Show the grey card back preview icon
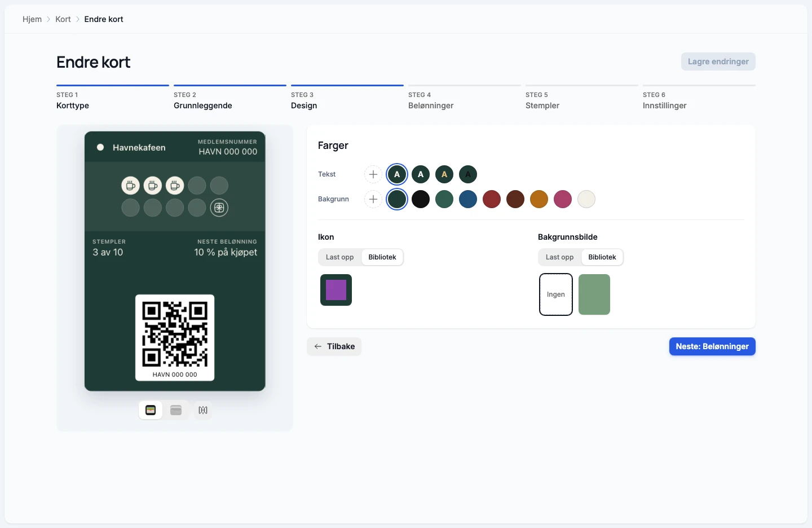This screenshot has height=528, width=812. [x=176, y=410]
